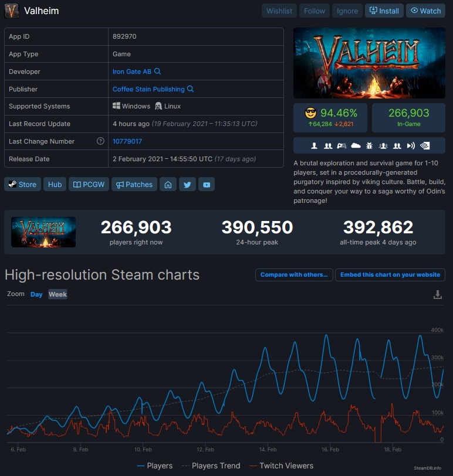The width and height of the screenshot is (453, 476).
Task: Click the Valheim app icon in header
Action: [12, 11]
